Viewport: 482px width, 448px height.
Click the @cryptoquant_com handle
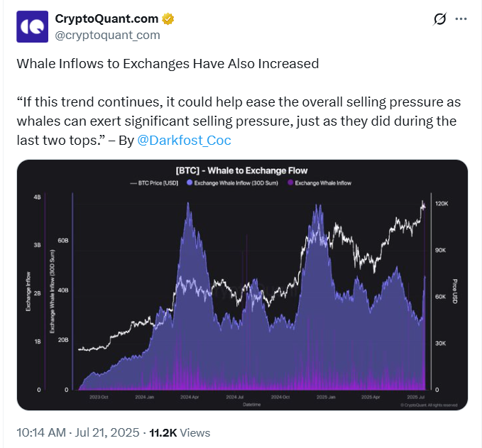coord(107,35)
